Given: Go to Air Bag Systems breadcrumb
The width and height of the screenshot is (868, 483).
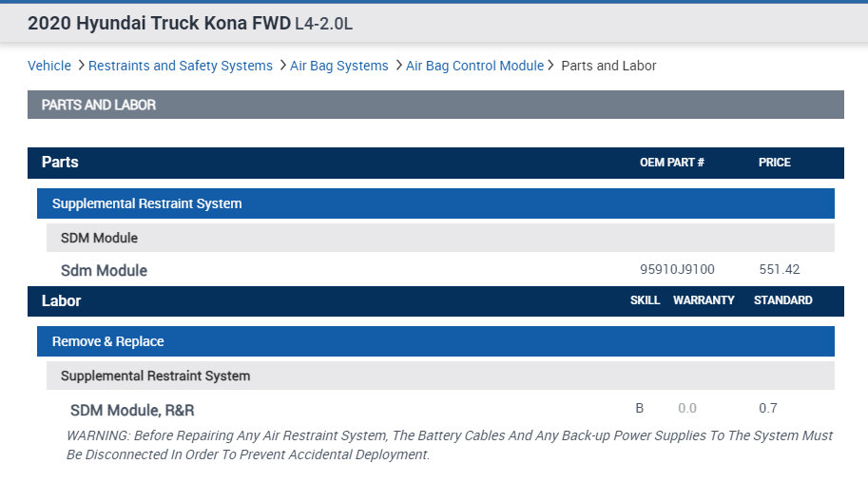Looking at the screenshot, I should [x=339, y=66].
